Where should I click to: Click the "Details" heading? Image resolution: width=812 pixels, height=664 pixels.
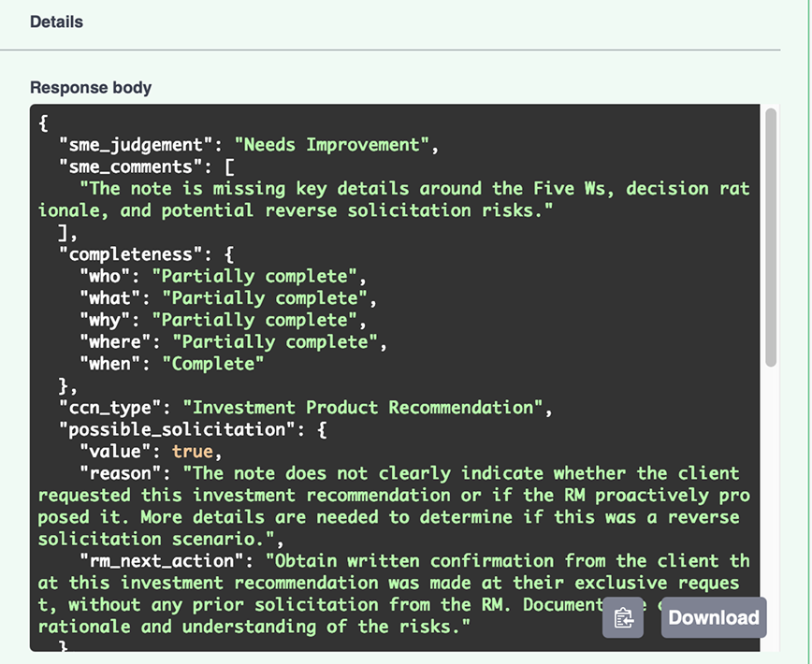(56, 22)
